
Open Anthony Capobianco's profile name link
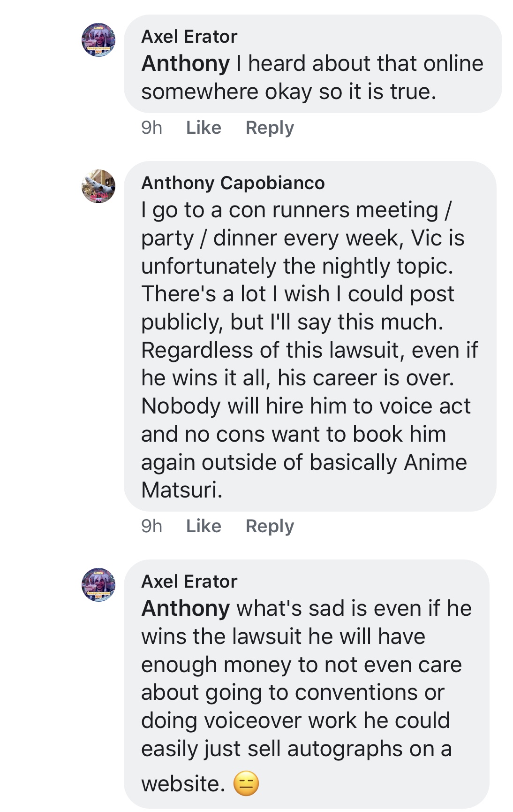pos(233,183)
